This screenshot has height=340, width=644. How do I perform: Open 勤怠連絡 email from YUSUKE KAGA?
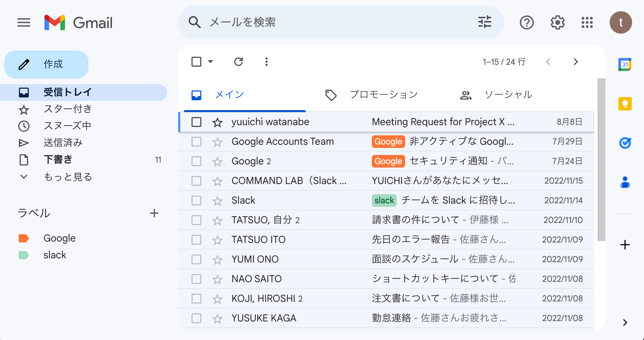tap(386, 318)
